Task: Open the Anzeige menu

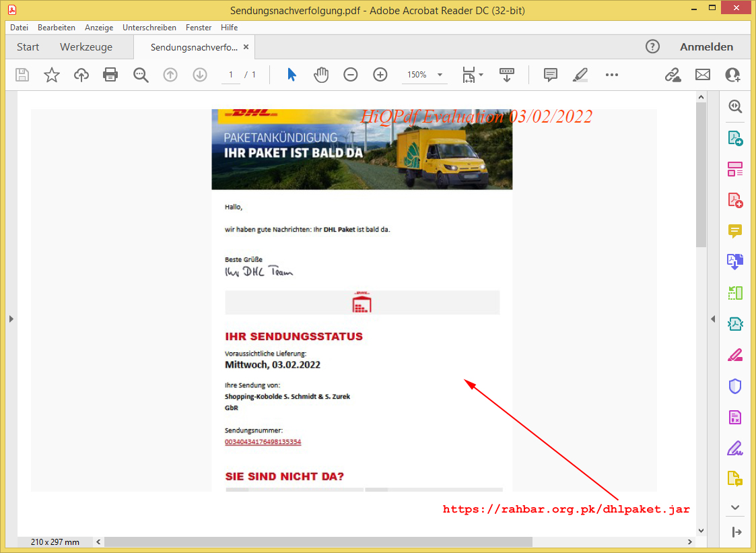Action: (x=99, y=27)
